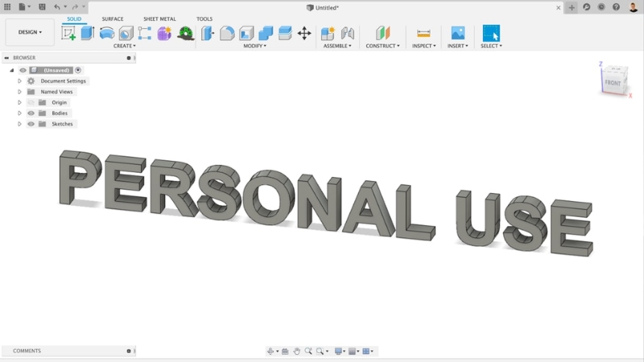This screenshot has width=644, height=362.
Task: Select the Shell tool in Modify
Action: tap(246, 33)
